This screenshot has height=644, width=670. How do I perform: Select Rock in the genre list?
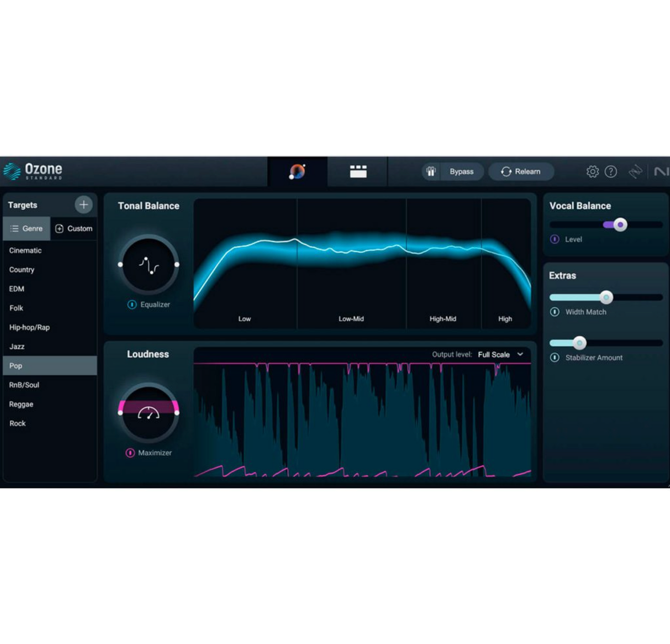point(17,423)
